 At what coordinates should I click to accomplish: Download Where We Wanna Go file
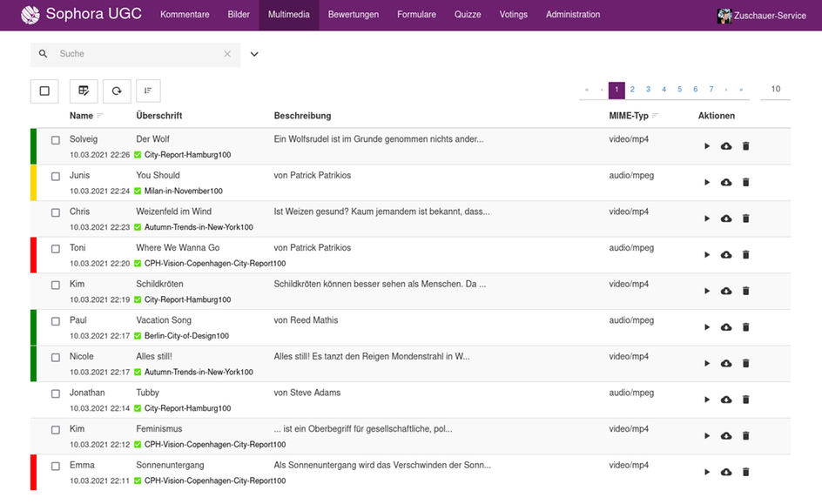(726, 255)
